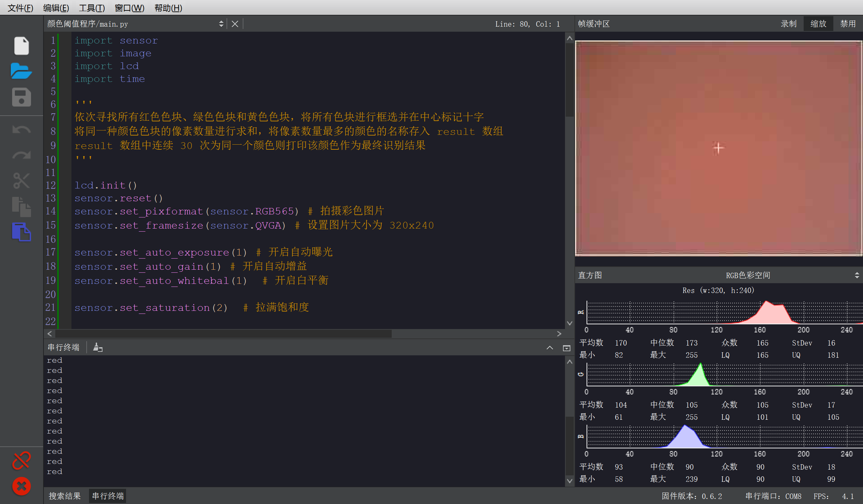Click the blue channel histogram graph

click(724, 436)
